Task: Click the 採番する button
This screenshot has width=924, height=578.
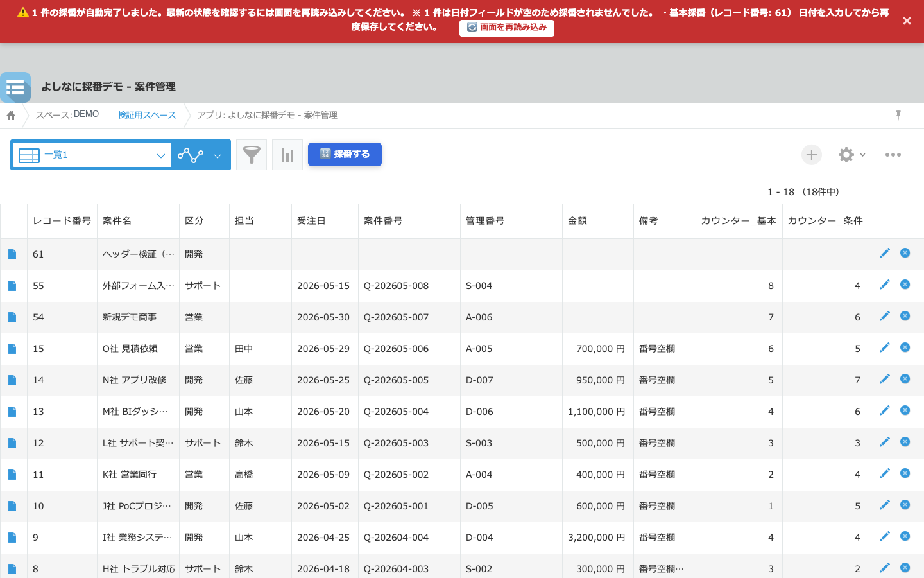Action: 345,154
